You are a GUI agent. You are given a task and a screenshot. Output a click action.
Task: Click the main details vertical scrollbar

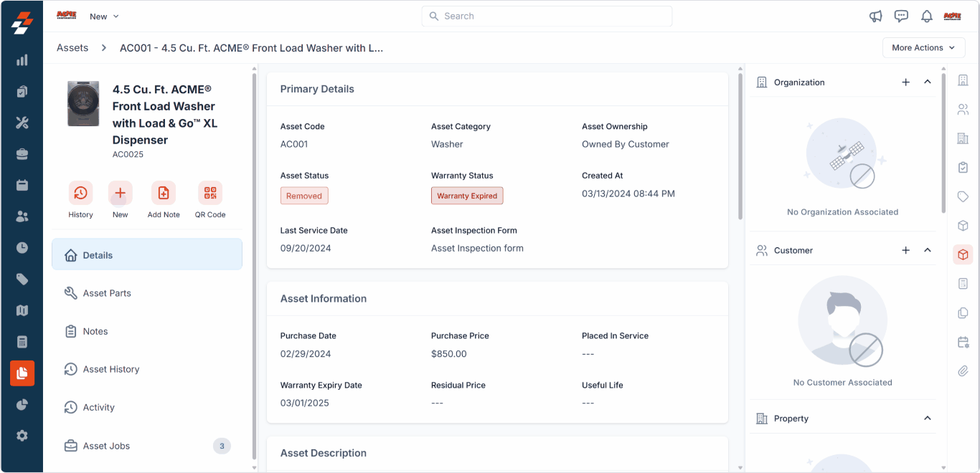point(740,147)
